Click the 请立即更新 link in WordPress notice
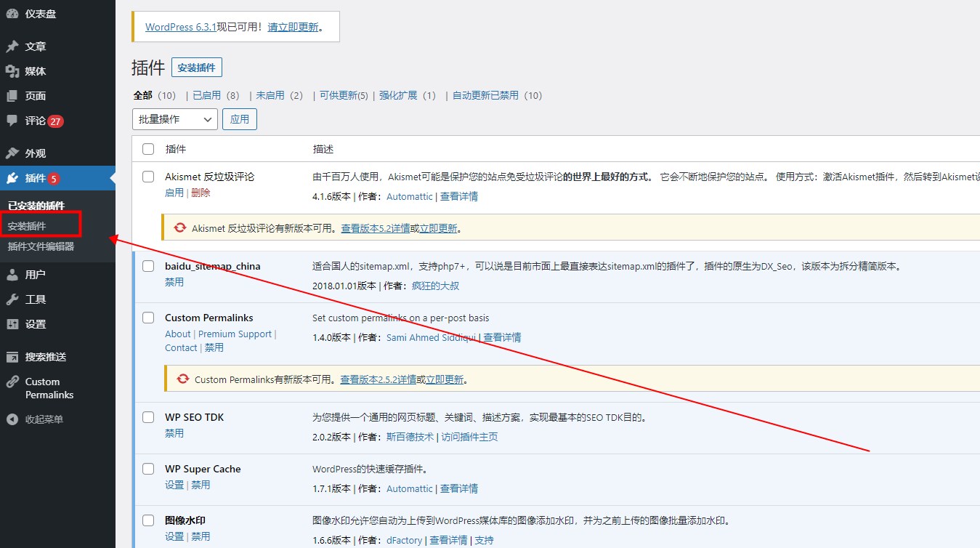 pyautogui.click(x=293, y=27)
